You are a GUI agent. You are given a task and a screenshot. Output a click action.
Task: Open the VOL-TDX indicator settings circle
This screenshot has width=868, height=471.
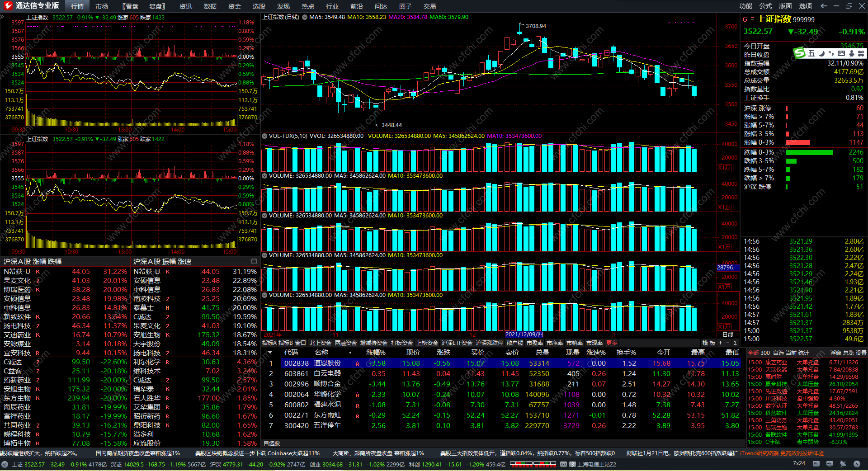pos(265,136)
